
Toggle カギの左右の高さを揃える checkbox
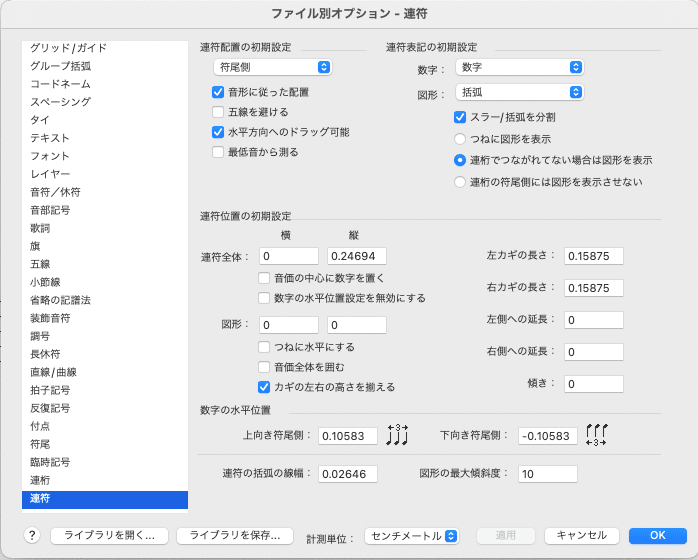click(264, 387)
